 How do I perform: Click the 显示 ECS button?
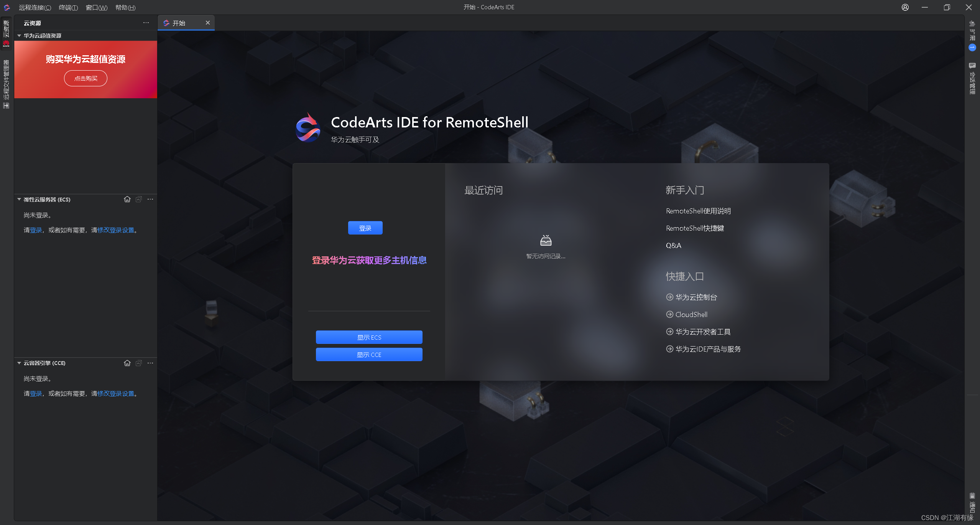tap(369, 337)
